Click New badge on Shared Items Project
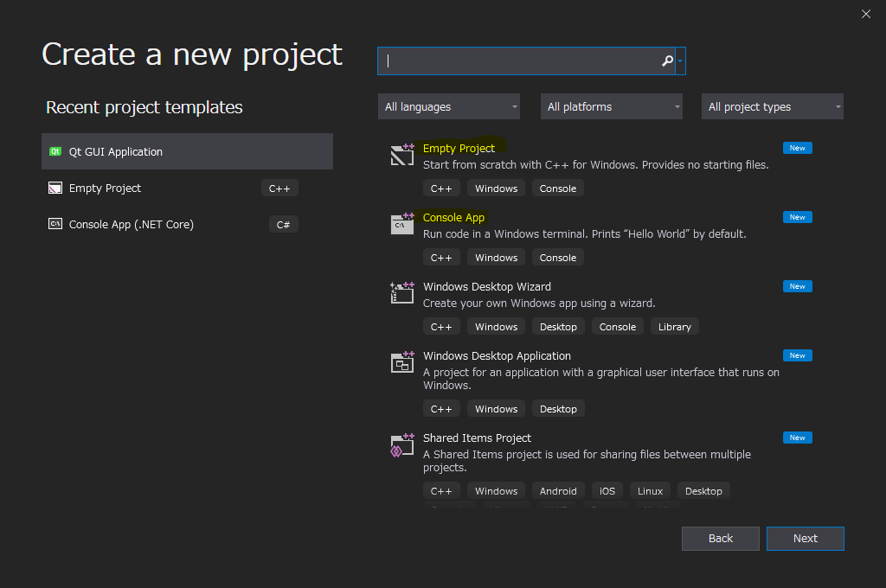 point(797,438)
